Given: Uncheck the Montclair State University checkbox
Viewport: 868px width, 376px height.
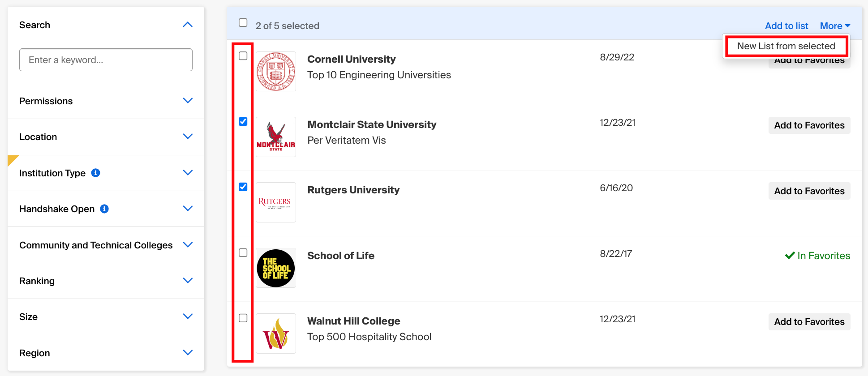Looking at the screenshot, I should pyautogui.click(x=243, y=121).
